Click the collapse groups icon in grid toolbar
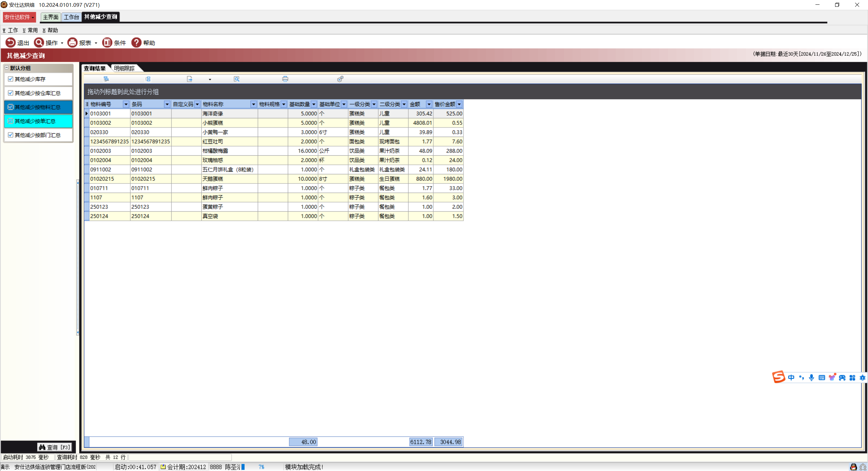Image resolution: width=868 pixels, height=471 pixels. [148, 79]
